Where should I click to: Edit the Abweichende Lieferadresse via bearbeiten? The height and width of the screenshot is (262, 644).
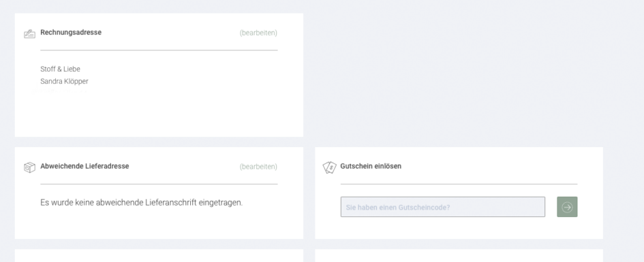[258, 167]
